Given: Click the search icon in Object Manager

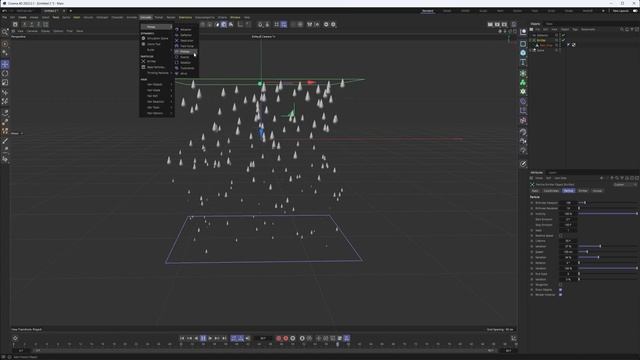Looking at the screenshot, I should point(622,29).
